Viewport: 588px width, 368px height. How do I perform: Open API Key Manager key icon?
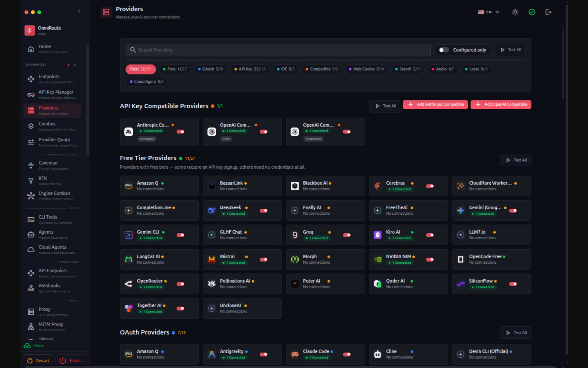[x=31, y=95]
